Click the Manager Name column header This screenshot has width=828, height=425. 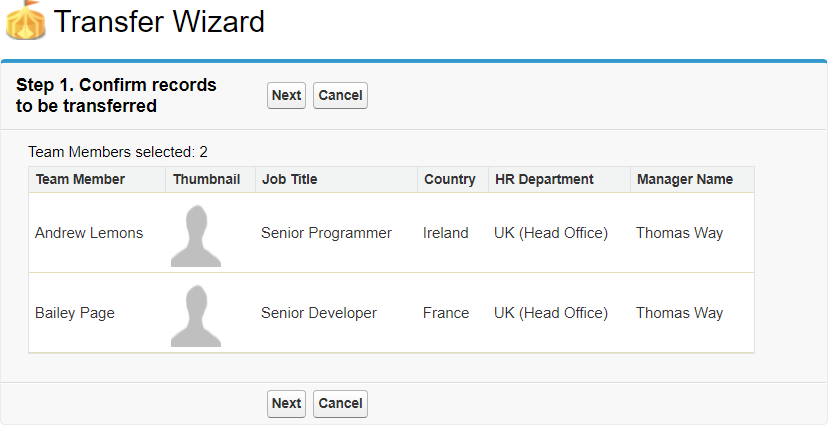[x=685, y=180]
